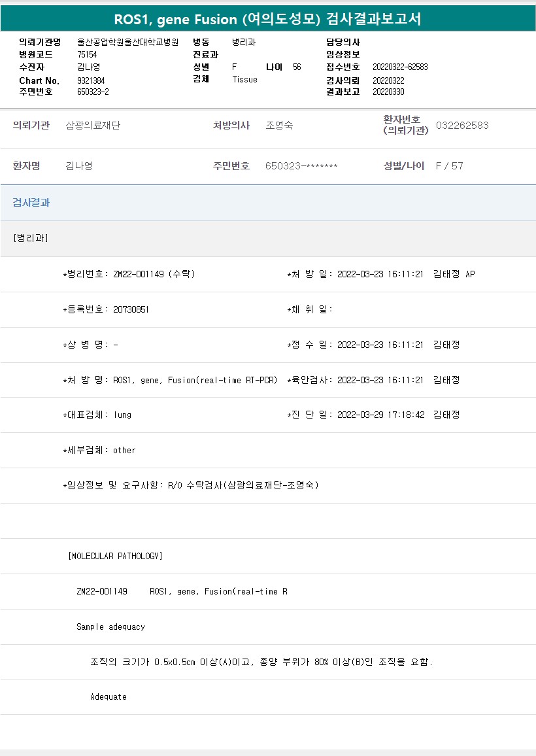This screenshot has width=536, height=756.
Task: Click the Adequate result text
Action: (x=109, y=697)
